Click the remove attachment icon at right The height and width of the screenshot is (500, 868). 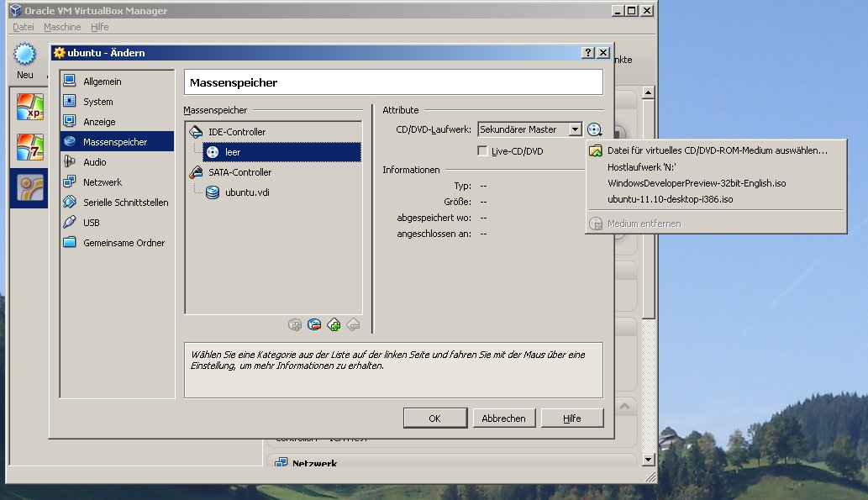pyautogui.click(x=353, y=324)
